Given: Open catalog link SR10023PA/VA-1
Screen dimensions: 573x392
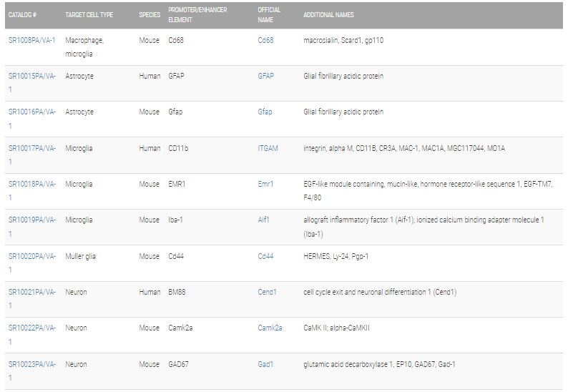Looking at the screenshot, I should 32,371.
